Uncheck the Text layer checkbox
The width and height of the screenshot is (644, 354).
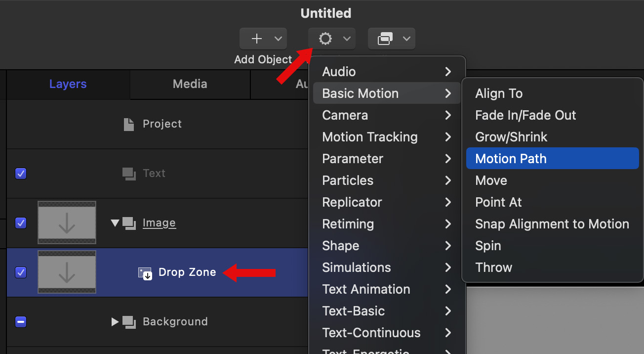pos(21,174)
